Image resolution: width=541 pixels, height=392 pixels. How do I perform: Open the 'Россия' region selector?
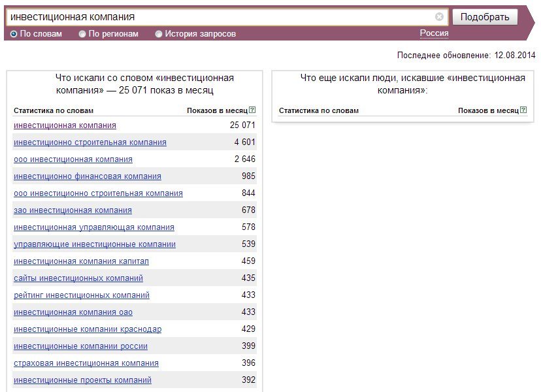click(x=434, y=33)
